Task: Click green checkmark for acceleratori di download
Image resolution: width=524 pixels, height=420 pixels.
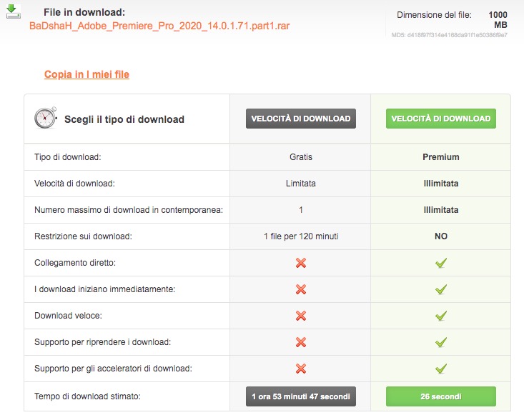Action: (x=441, y=369)
